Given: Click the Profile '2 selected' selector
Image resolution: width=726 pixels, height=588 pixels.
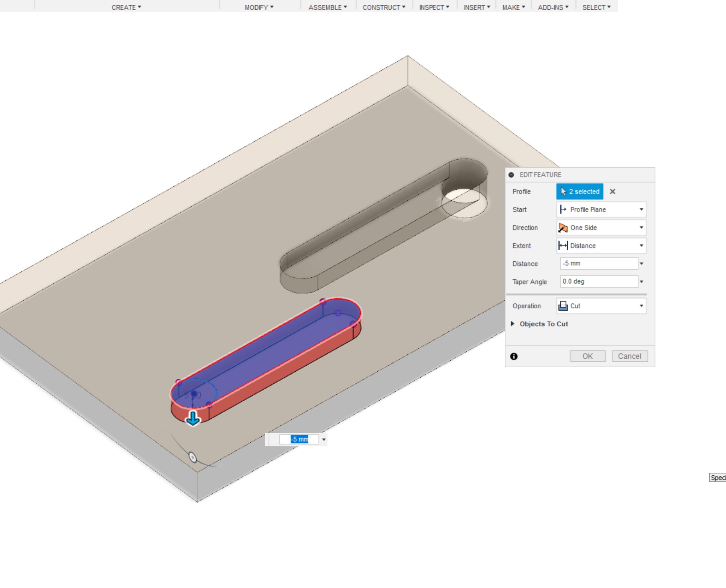Looking at the screenshot, I should point(580,191).
